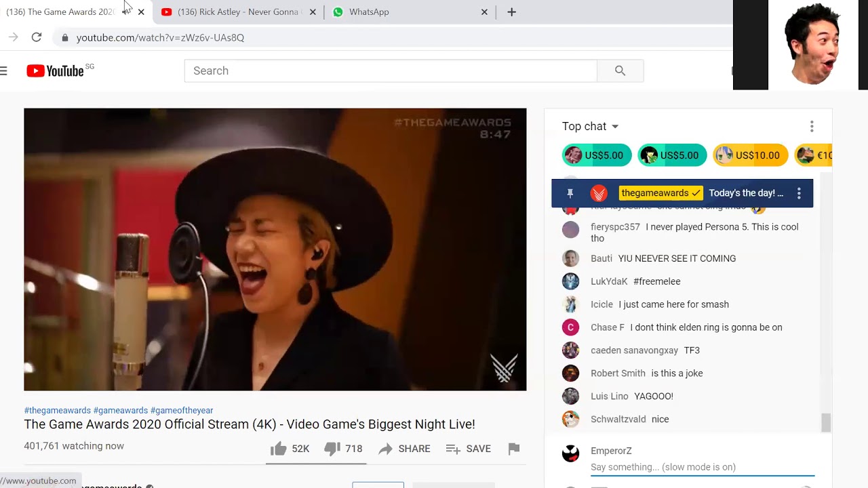Image resolution: width=868 pixels, height=488 pixels.
Task: Go to YouTube home via logo
Action: click(x=56, y=70)
